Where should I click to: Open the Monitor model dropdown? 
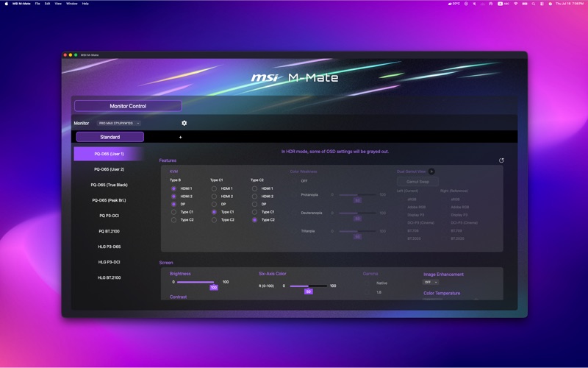pyautogui.click(x=119, y=123)
